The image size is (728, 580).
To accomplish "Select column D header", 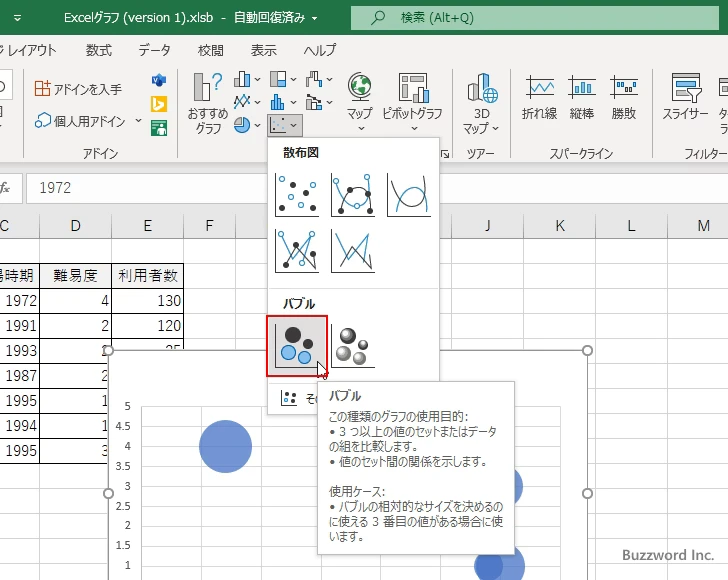I will click(75, 226).
